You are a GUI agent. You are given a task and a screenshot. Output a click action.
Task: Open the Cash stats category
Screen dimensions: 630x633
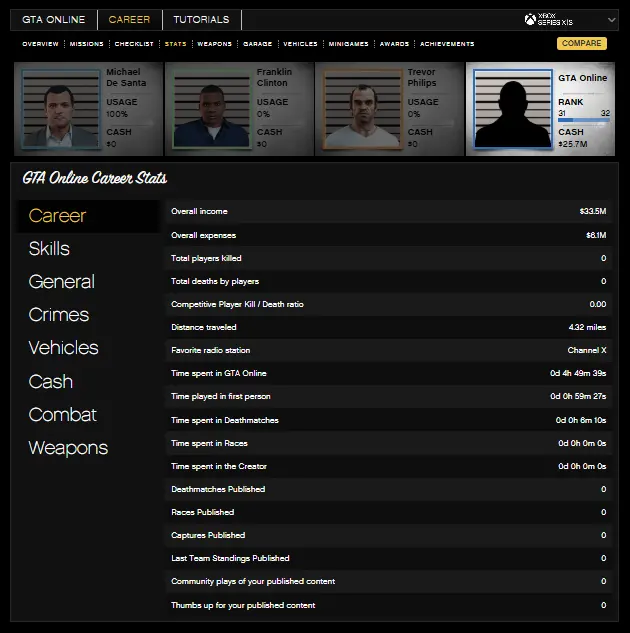tap(51, 381)
